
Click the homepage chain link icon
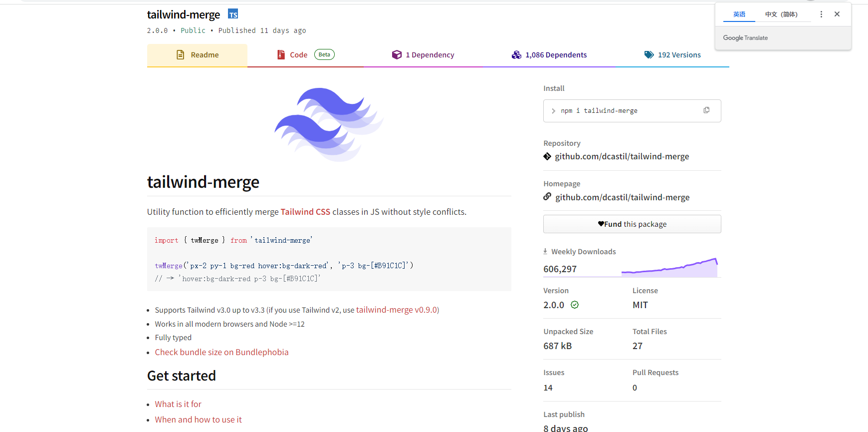[x=547, y=197]
